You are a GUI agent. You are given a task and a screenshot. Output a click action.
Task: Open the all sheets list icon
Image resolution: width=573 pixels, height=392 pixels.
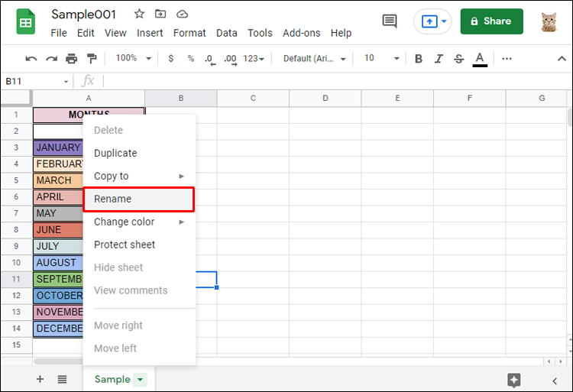[62, 379]
